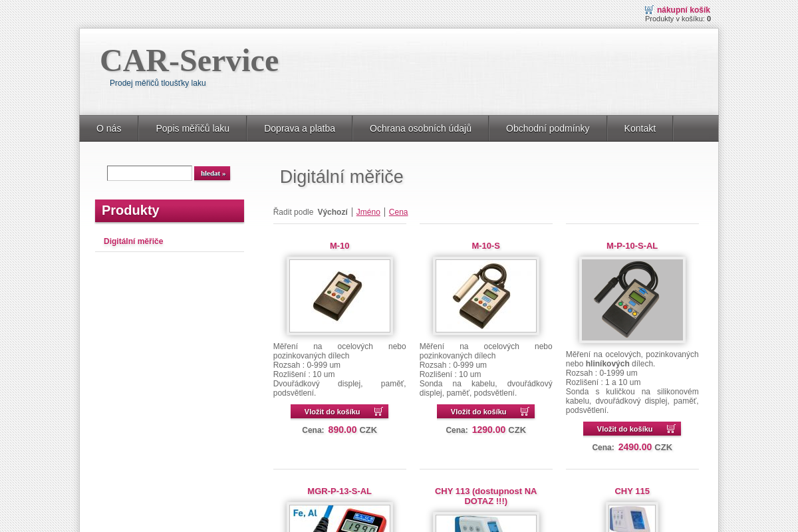Click the cart icon on M-P-10-S-AL button

click(671, 428)
